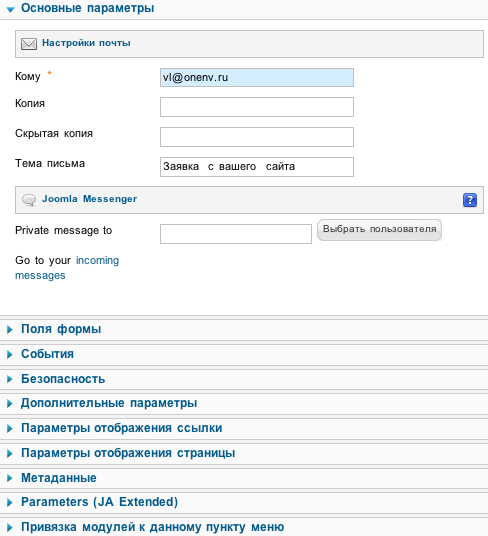This screenshot has height=536, width=488.
Task: Open the Метаданные section
Action: (244, 478)
